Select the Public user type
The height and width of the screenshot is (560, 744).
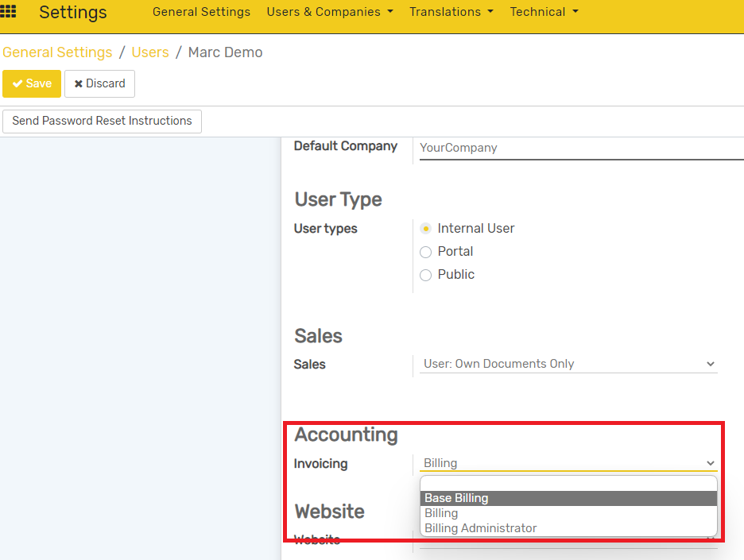tap(425, 274)
